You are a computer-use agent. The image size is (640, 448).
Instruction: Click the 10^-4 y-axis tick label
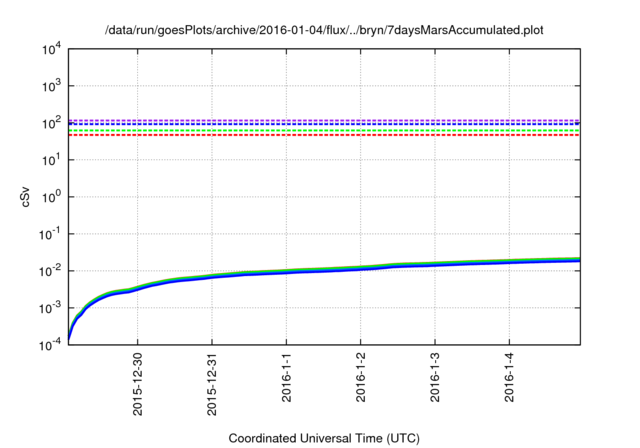[x=51, y=346]
